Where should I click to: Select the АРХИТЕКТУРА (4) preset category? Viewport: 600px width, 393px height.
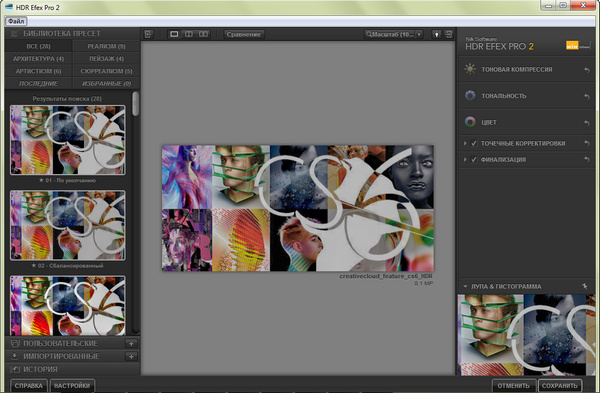38,59
